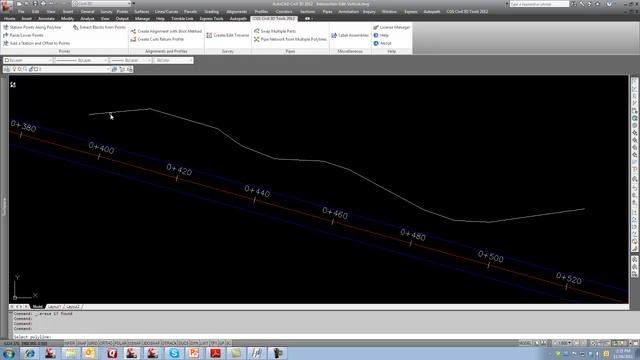The width and height of the screenshot is (640, 360).
Task: Open Create/Edit Traverse tool
Action: (227, 35)
